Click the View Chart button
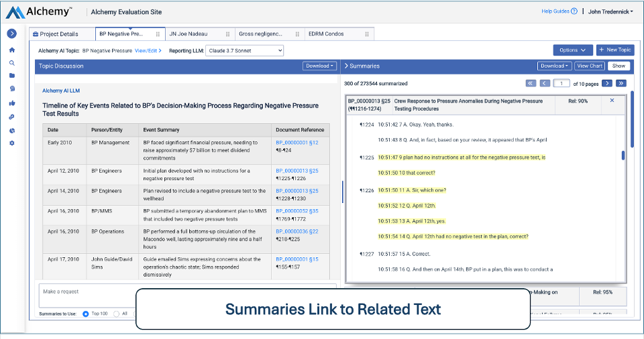Viewport: 644px width, 339px height. (590, 66)
